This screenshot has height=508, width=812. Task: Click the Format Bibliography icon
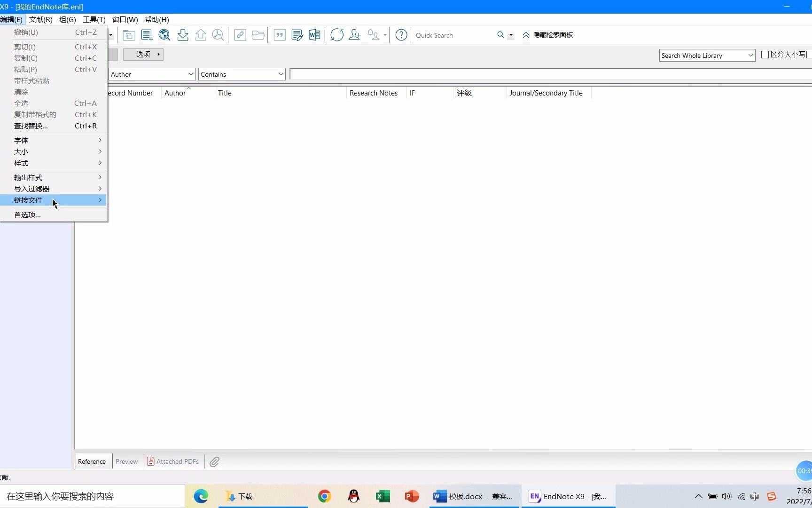coord(297,35)
